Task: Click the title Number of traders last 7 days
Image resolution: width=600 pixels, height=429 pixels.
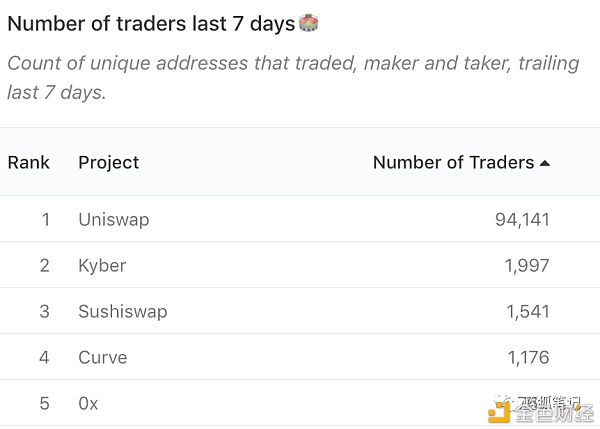Action: click(151, 24)
